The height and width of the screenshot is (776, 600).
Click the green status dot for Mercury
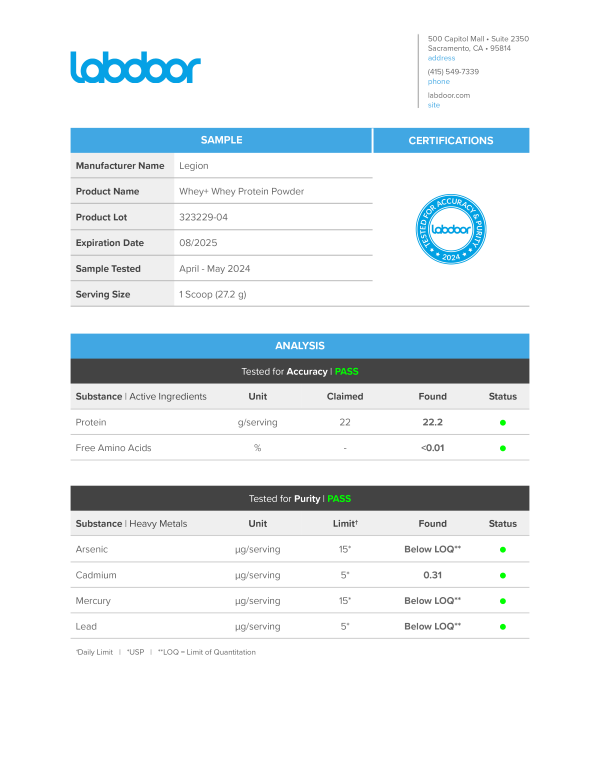pyautogui.click(x=502, y=601)
